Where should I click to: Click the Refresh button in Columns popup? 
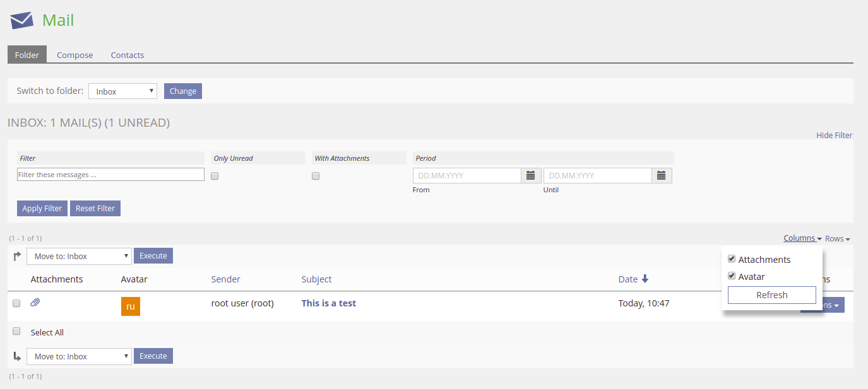[771, 295]
